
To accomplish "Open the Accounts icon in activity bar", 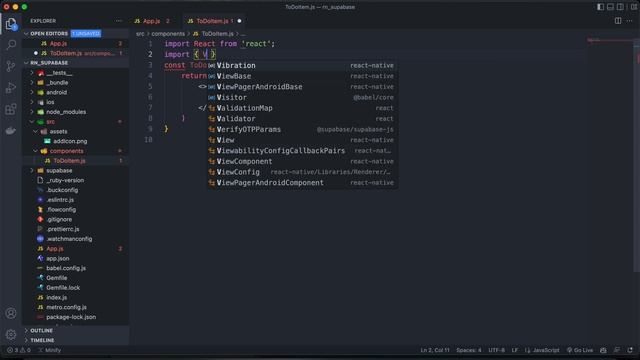I will (x=11, y=313).
